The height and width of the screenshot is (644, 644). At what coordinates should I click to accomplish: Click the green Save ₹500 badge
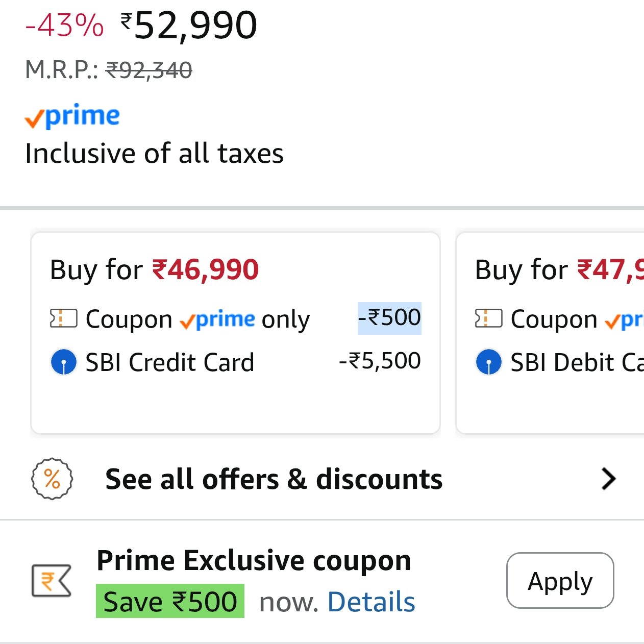170,602
